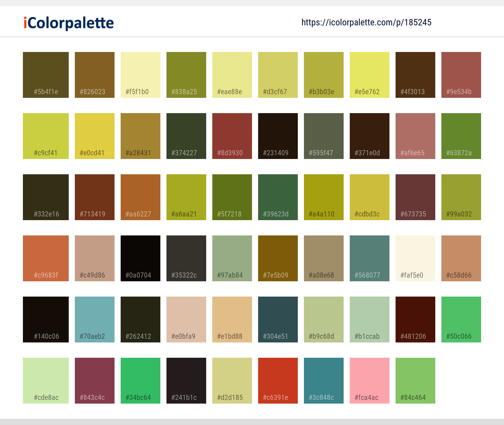Select the #eae88e swatch
504x425 pixels.
click(232, 75)
